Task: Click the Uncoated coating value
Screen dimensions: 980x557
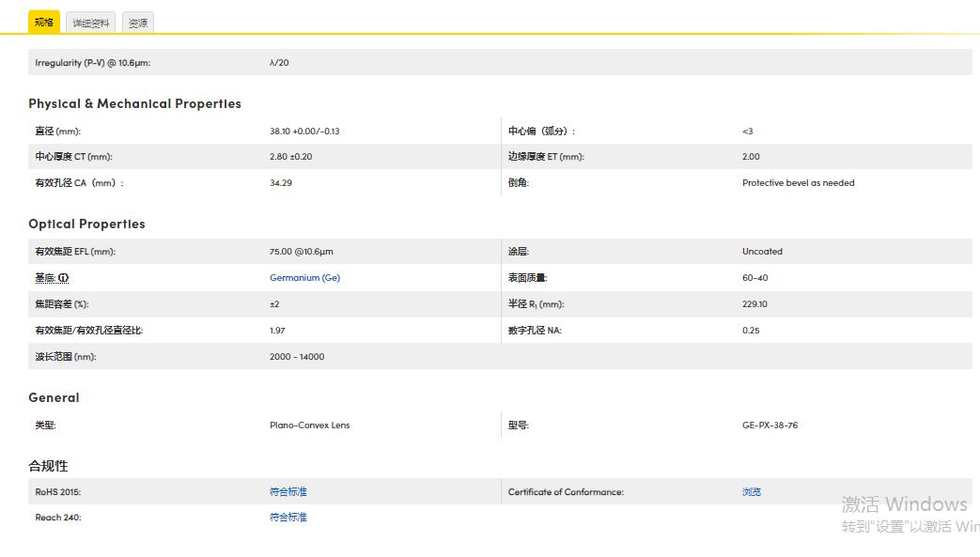Action: [x=760, y=251]
